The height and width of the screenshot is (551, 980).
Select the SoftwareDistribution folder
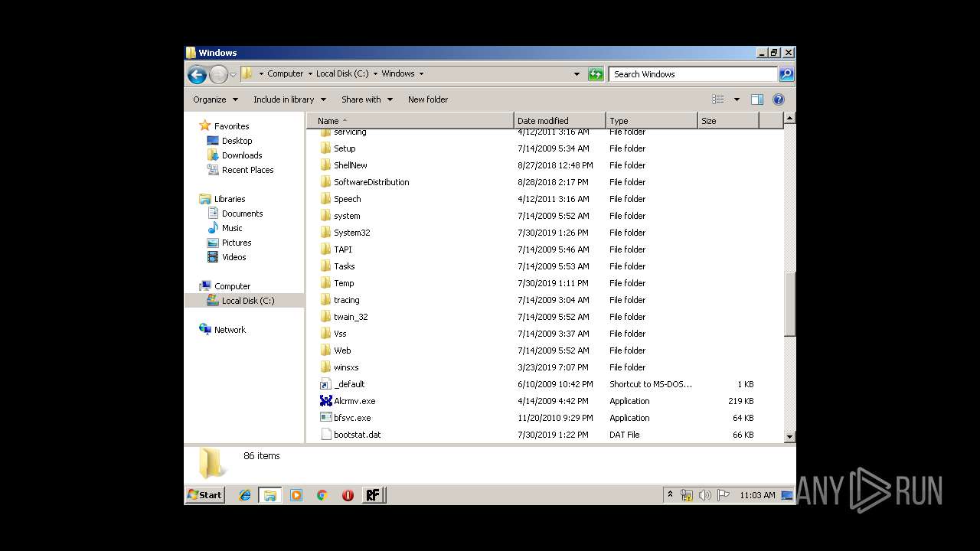click(x=371, y=182)
